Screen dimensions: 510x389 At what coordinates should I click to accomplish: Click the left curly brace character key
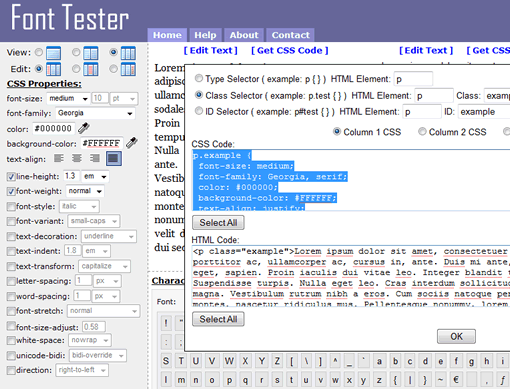395,380
